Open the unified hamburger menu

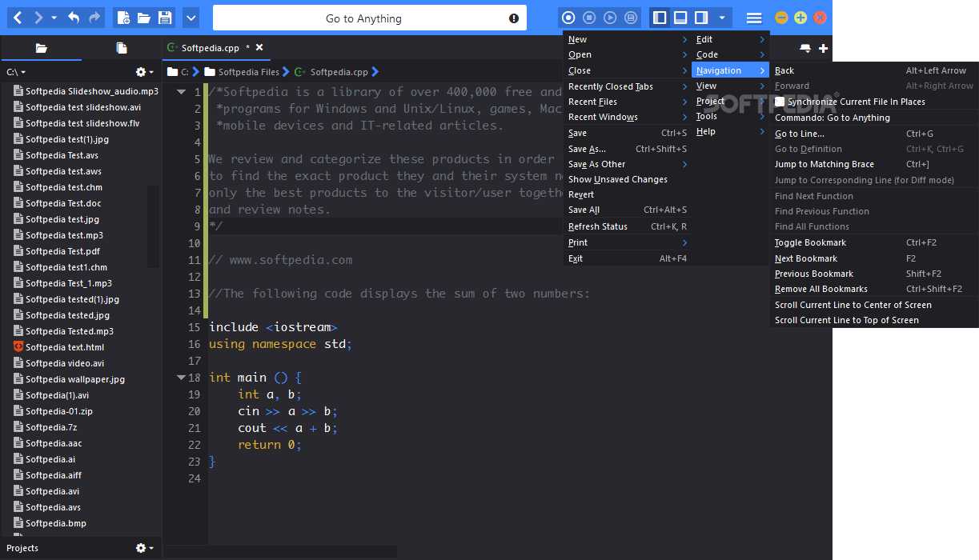coord(753,18)
